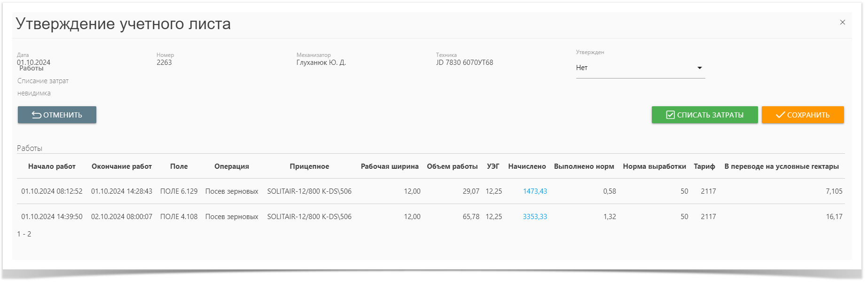
Task: Open the Списание затрат tab
Action: coord(43,81)
